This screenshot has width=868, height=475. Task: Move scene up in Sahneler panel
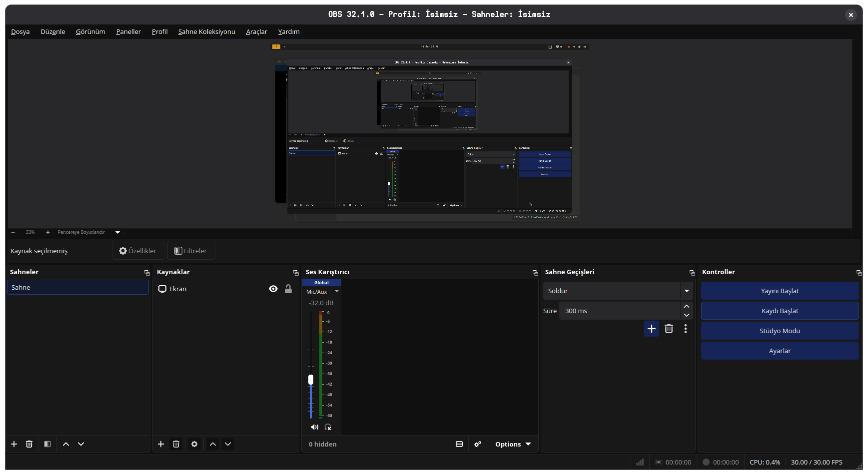click(66, 444)
